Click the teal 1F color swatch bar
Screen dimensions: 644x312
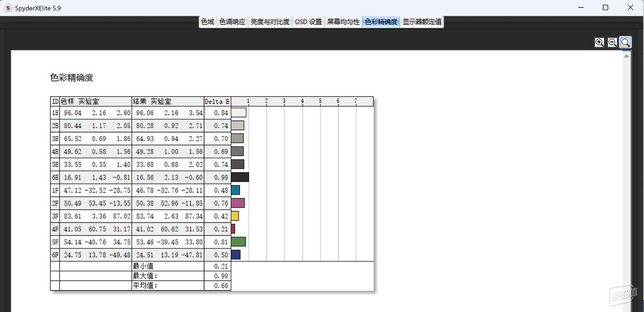coord(236,190)
